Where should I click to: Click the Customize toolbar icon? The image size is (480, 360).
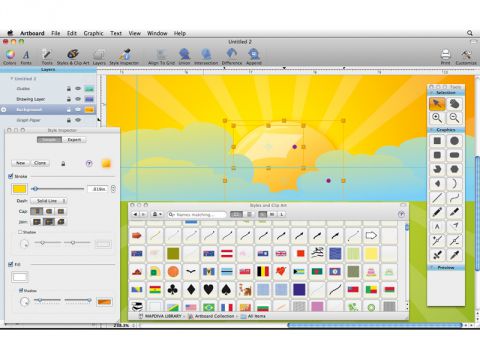point(466,57)
